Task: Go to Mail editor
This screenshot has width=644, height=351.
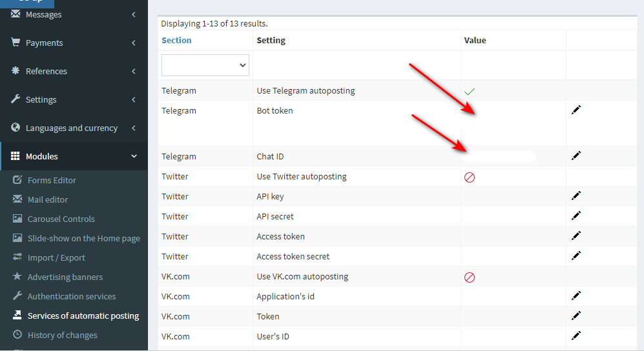Action: [48, 199]
